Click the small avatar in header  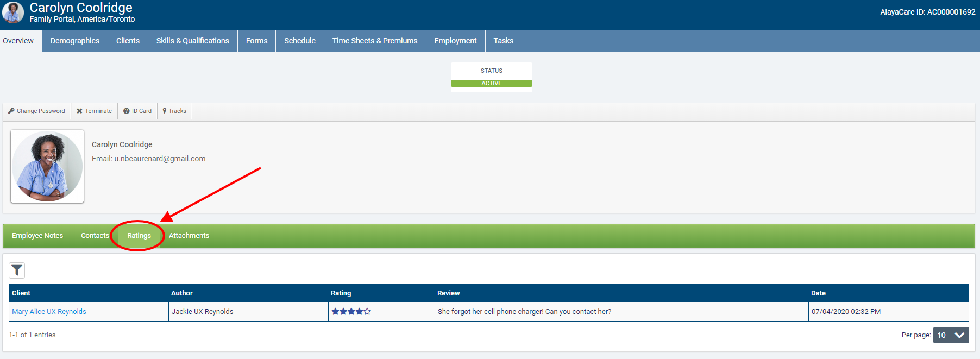click(13, 12)
